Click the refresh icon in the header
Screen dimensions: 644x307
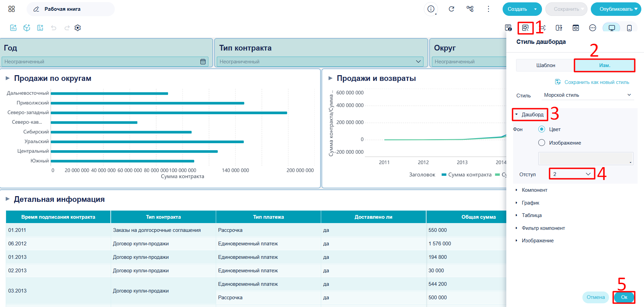coord(451,9)
